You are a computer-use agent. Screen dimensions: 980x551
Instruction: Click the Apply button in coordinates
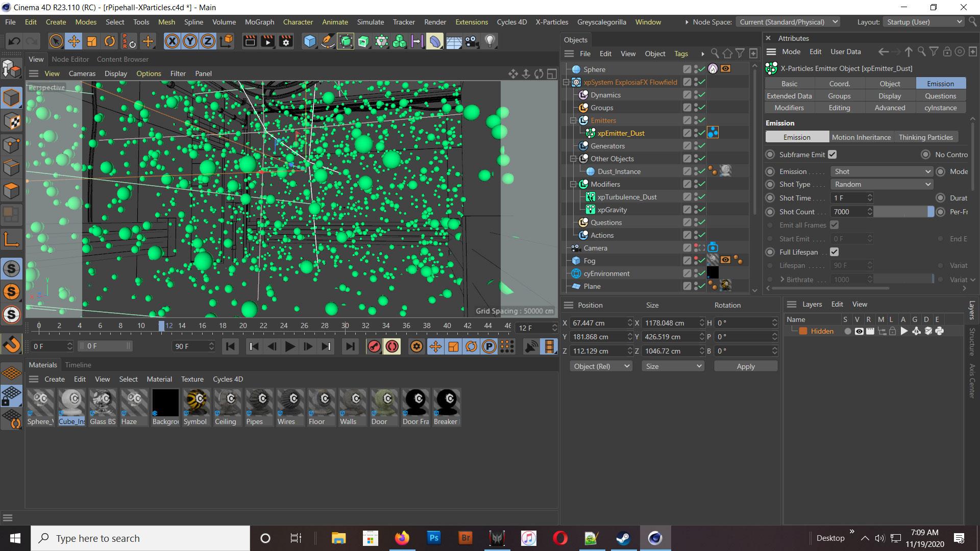745,366
